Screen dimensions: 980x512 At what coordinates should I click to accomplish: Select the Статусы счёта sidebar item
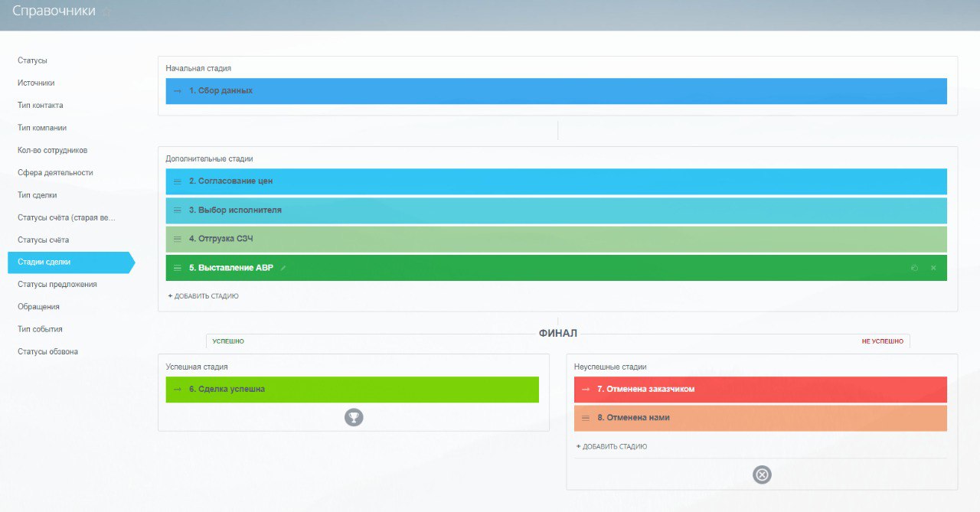pyautogui.click(x=44, y=240)
